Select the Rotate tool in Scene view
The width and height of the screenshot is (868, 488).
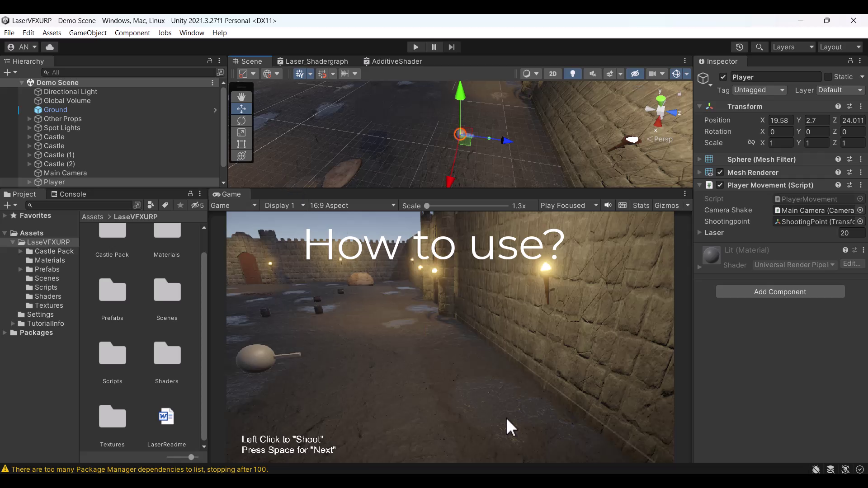pyautogui.click(x=241, y=121)
